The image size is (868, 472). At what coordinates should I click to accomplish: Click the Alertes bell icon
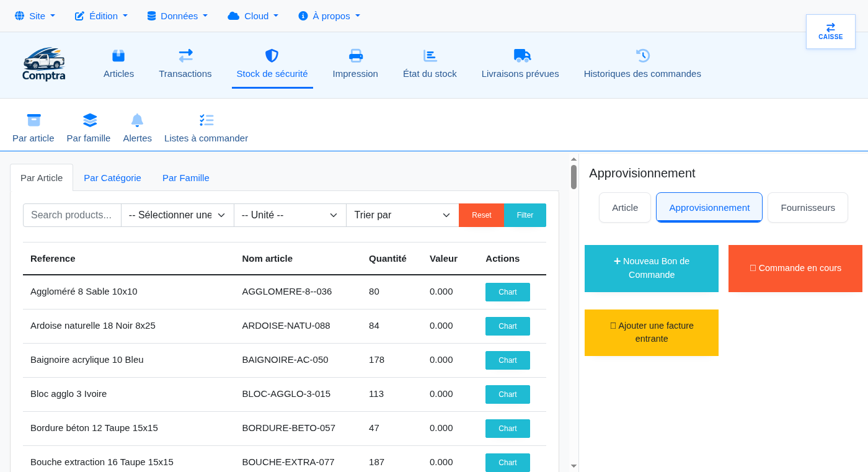coord(137,120)
